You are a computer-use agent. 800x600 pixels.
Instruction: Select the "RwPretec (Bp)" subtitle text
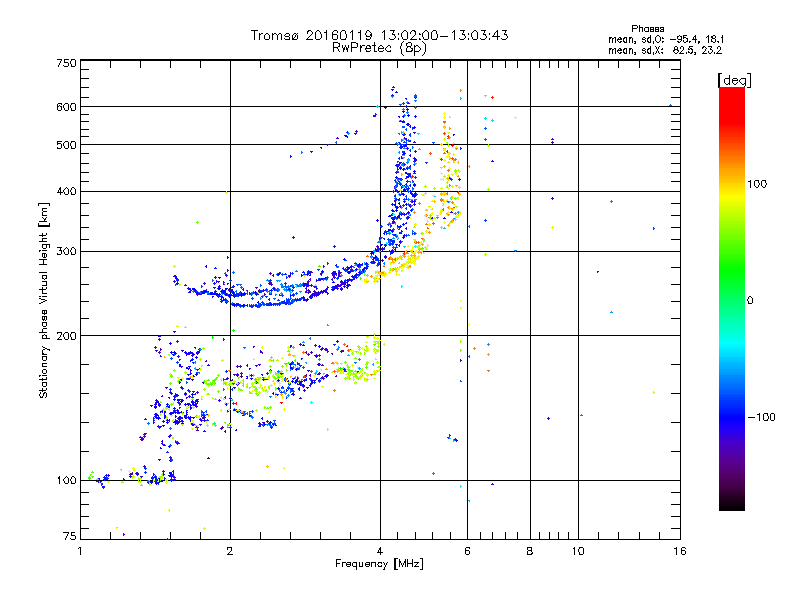click(379, 47)
